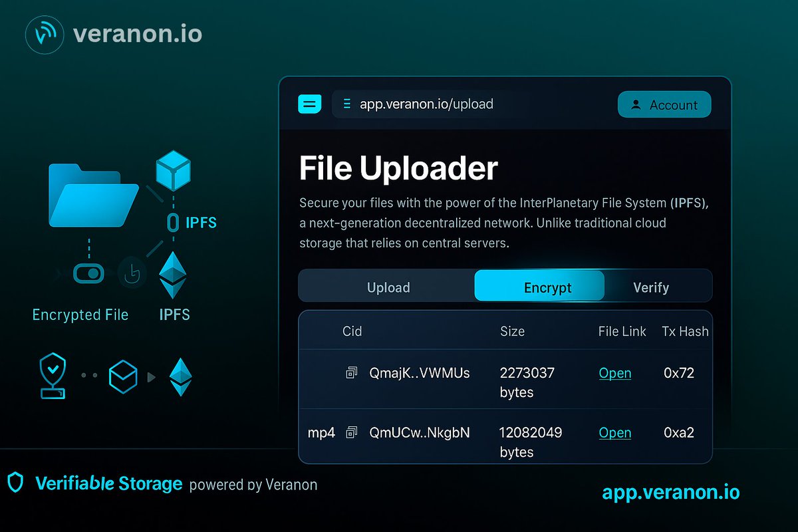Click the app.veranon.io link at bottom right
This screenshot has height=532, width=798.
pos(670,492)
